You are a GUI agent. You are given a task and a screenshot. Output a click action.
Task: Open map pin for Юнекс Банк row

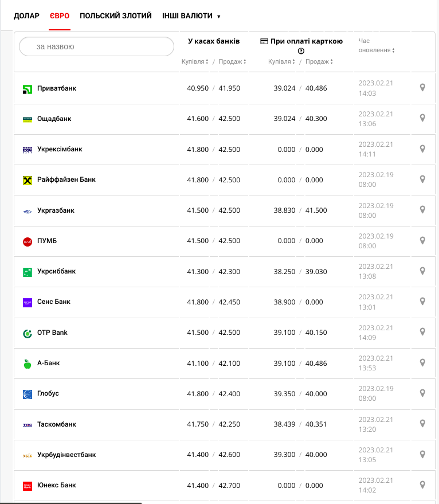click(x=422, y=485)
